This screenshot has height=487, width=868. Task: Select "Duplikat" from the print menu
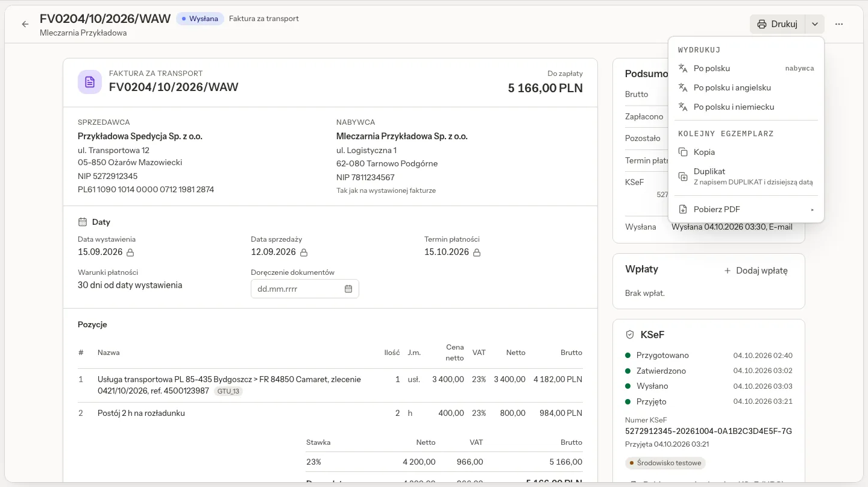746,176
